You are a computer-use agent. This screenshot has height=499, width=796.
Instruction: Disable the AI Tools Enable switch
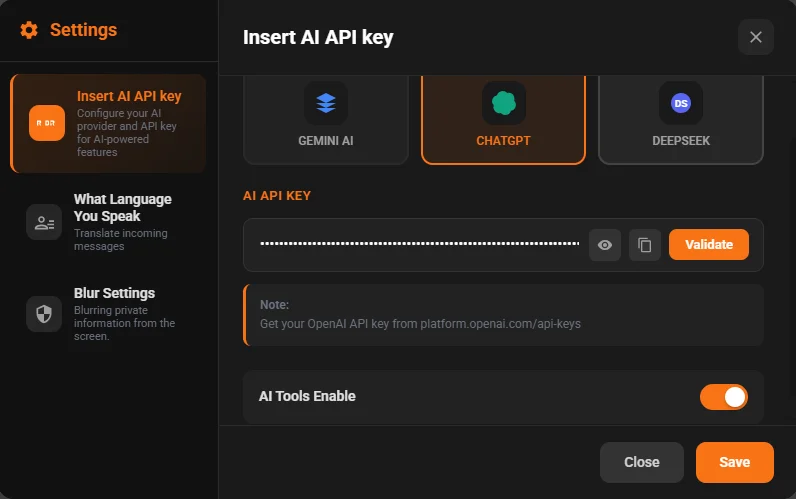click(x=724, y=397)
